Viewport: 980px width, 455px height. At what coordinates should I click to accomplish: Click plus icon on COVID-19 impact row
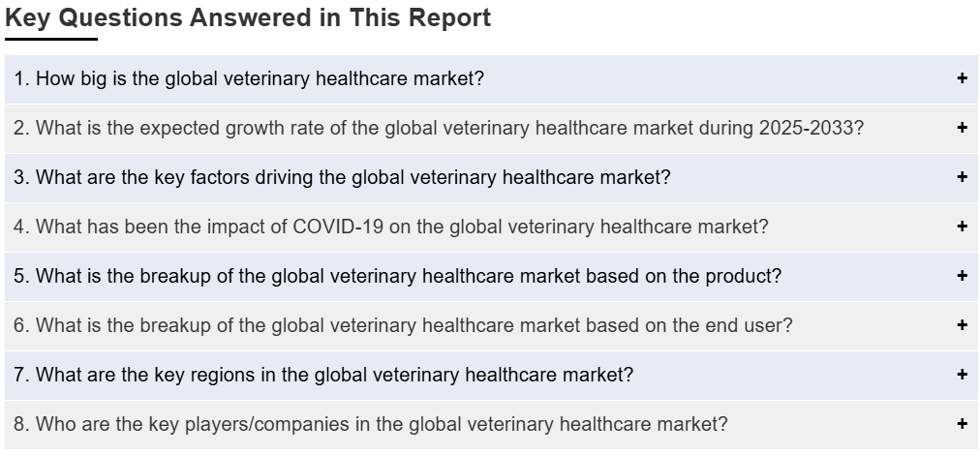(x=962, y=227)
